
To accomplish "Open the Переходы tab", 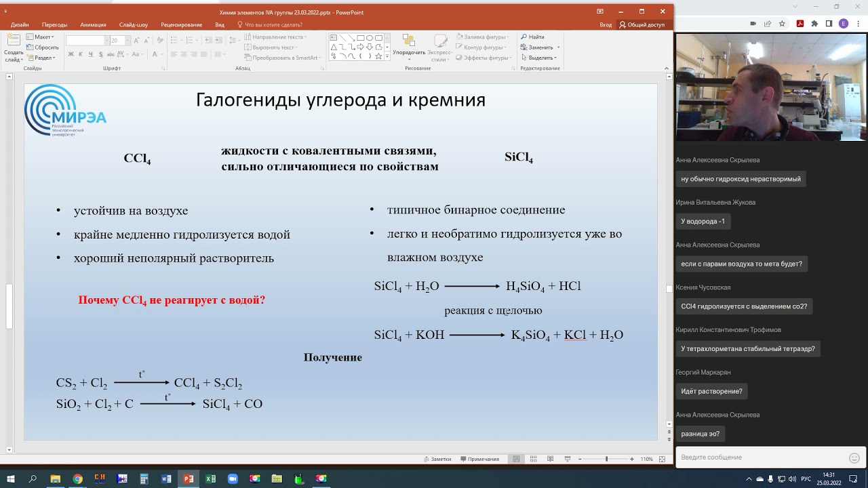I will pos(54,24).
